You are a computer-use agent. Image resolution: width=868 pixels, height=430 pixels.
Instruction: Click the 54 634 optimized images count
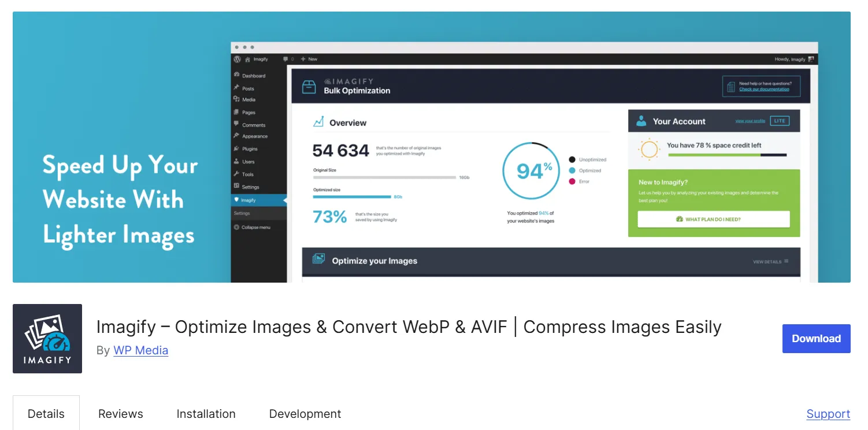click(341, 151)
